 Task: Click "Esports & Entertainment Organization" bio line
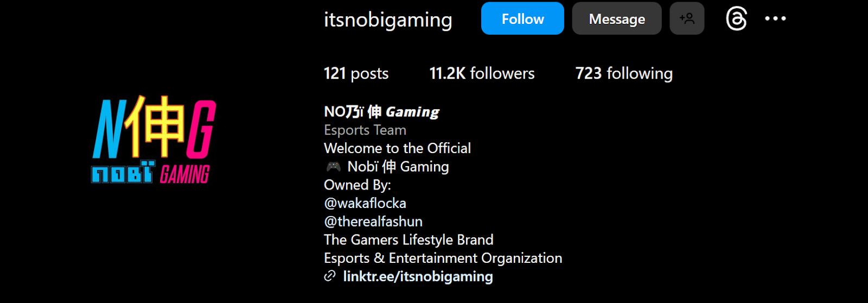coord(443,258)
